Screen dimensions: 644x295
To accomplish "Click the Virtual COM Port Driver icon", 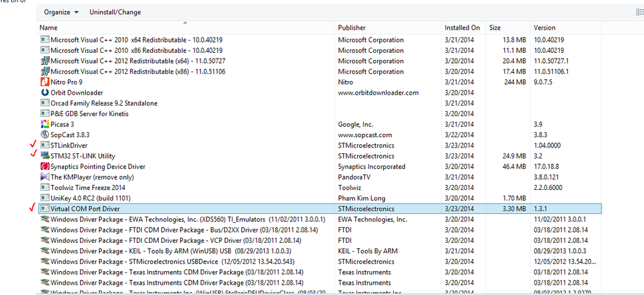I will 44,209.
